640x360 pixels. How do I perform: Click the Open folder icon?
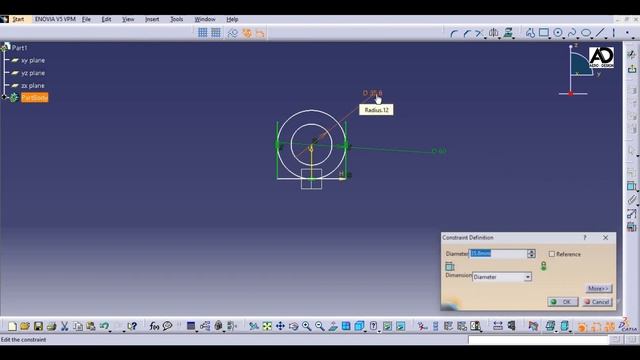pos(25,326)
